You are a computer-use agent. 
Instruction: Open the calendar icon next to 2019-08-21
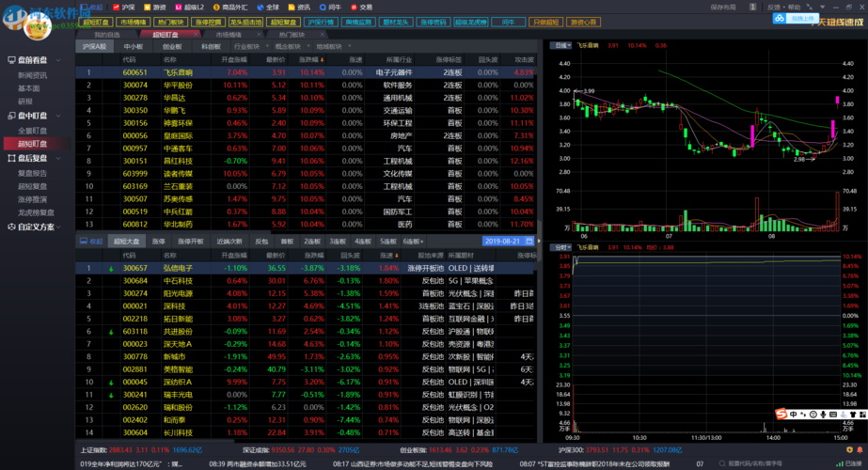(x=529, y=242)
